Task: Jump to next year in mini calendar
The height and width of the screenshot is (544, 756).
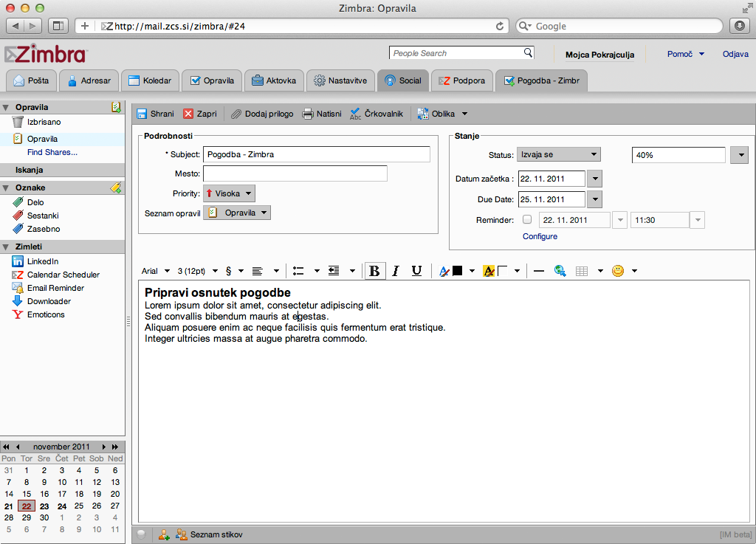Action: 114,447
